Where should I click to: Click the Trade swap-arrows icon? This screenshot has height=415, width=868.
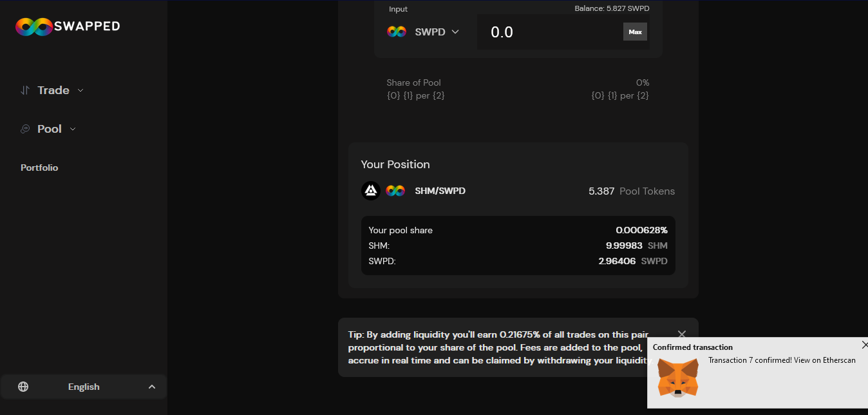coord(25,90)
